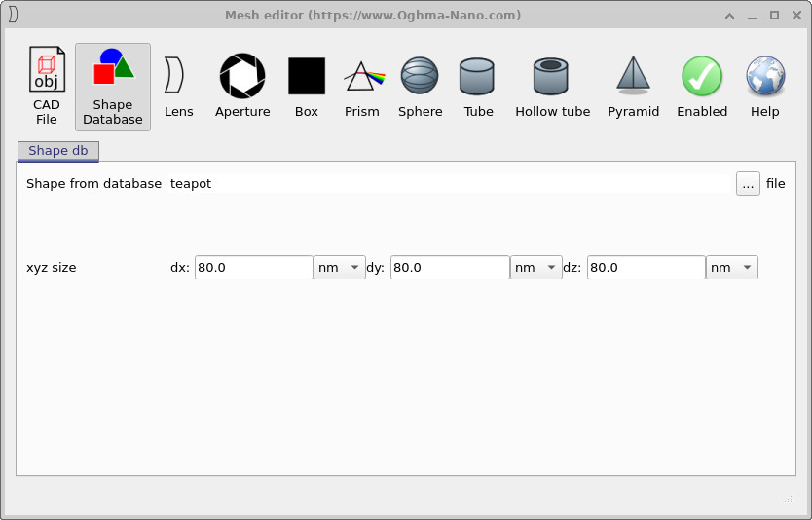Pick the Tube shape icon
The width and height of the screenshot is (812, 520).
point(478,87)
